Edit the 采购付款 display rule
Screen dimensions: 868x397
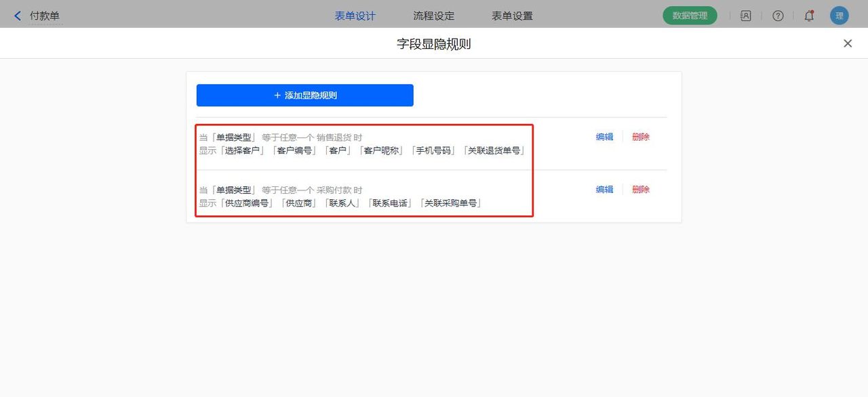(x=604, y=189)
